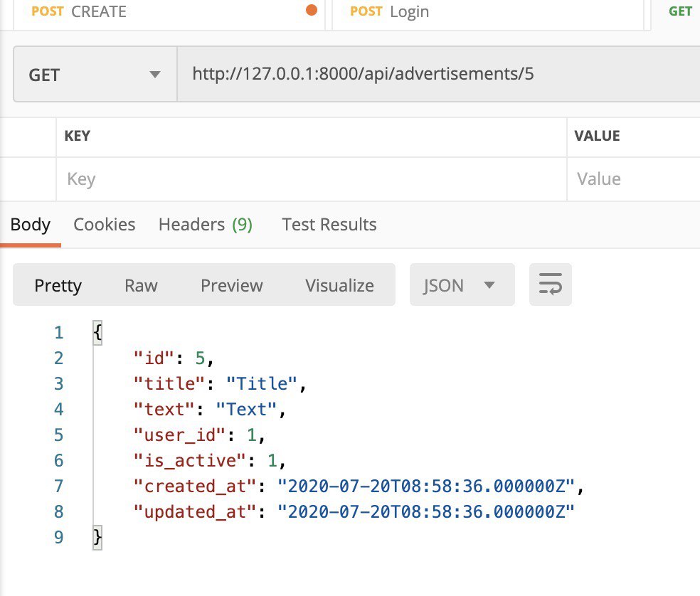Open the GET method dropdown
The image size is (700, 596).
point(95,75)
